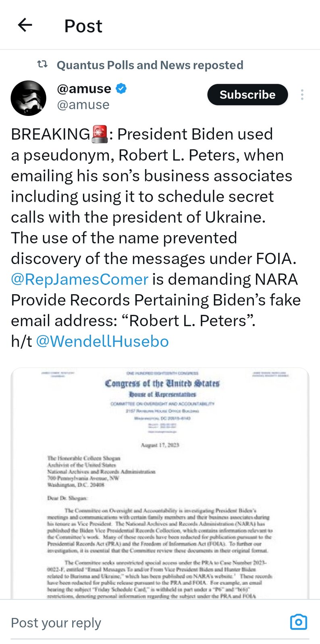The height and width of the screenshot is (644, 320).
Task: Tap the August 17, 2023 date in letter
Action: click(x=160, y=445)
